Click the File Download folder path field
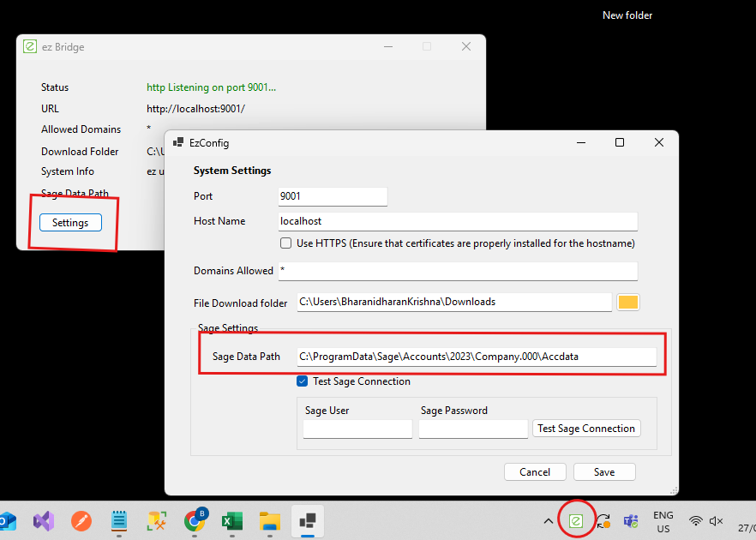This screenshot has width=756, height=540. [x=454, y=303]
